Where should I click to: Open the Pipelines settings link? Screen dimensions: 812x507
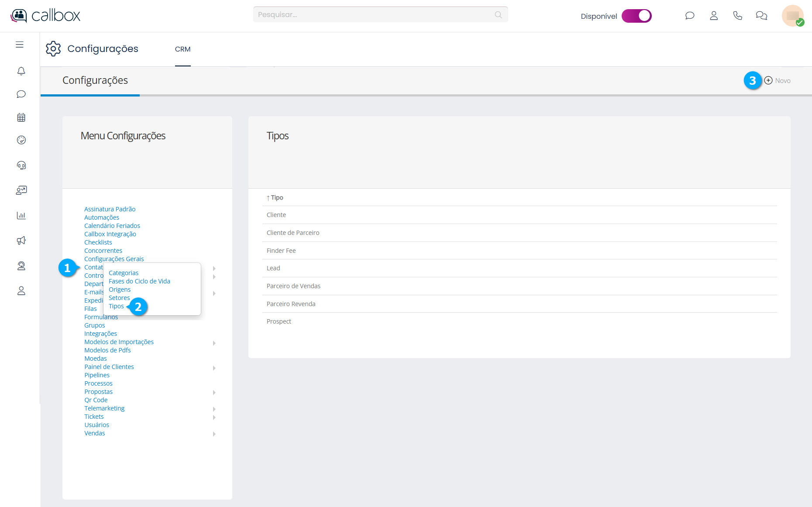coord(97,375)
